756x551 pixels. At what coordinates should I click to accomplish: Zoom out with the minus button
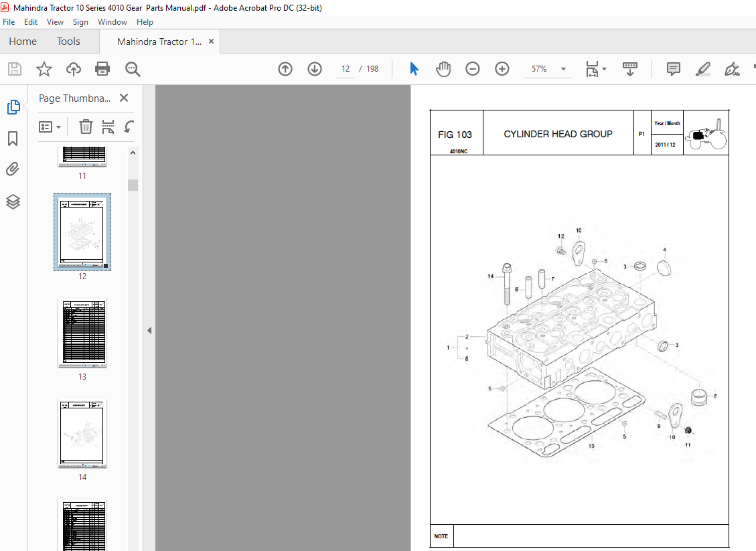pos(473,69)
